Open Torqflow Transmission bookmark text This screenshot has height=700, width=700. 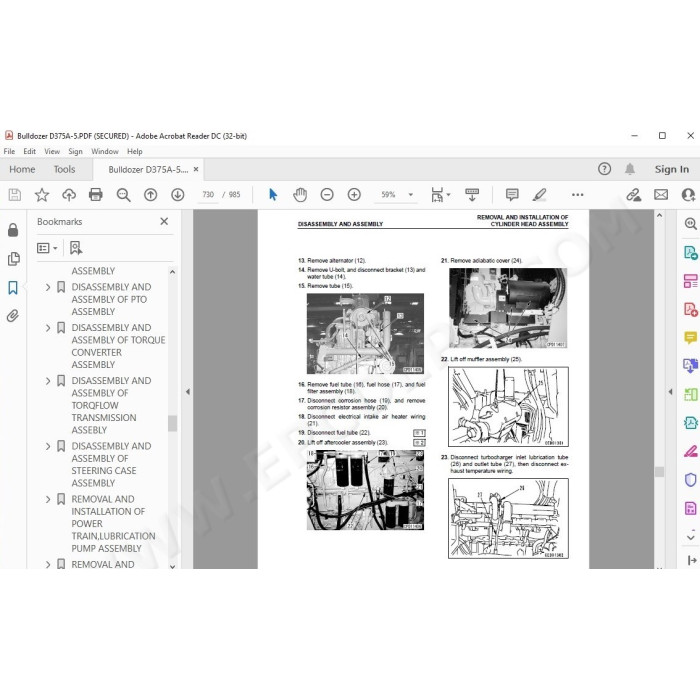coord(111,405)
